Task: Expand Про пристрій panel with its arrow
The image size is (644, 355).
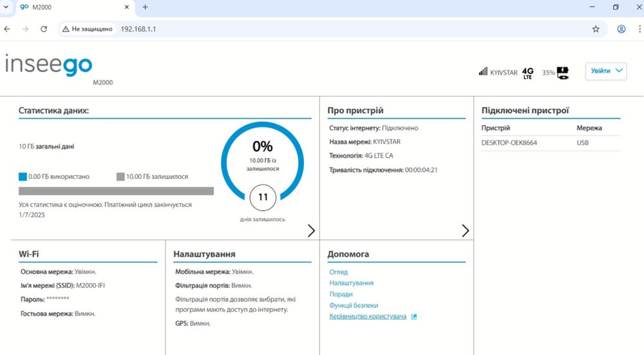Action: tap(465, 231)
